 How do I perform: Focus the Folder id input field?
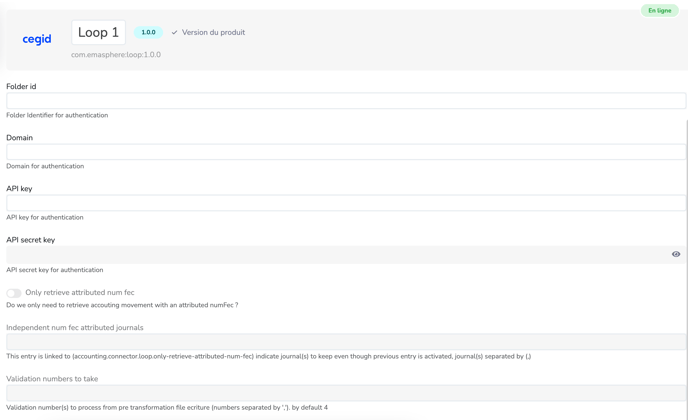(346, 101)
